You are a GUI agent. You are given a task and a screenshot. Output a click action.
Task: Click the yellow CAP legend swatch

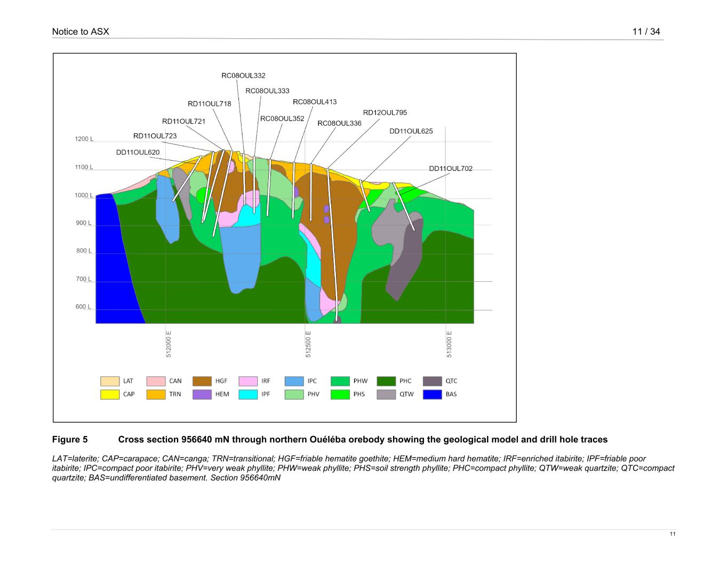click(x=110, y=394)
